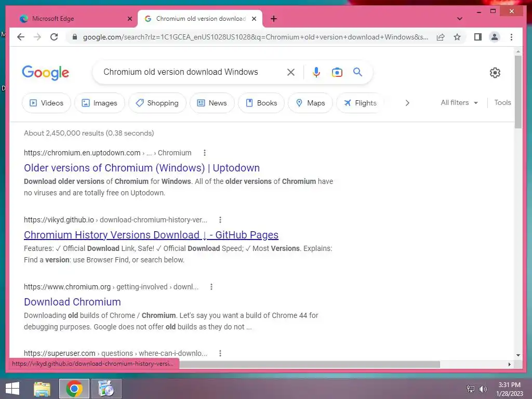The height and width of the screenshot is (399, 532).
Task: Show more search filter chips
Action: pyautogui.click(x=407, y=103)
